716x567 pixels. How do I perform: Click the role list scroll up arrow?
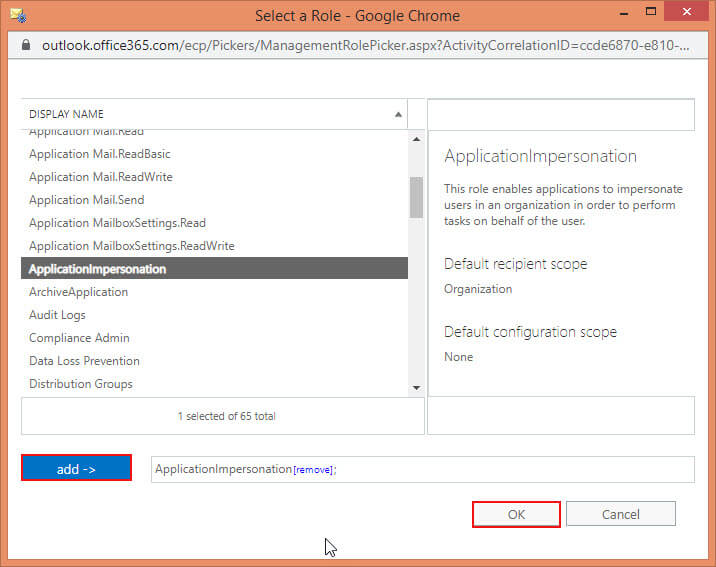[x=416, y=139]
